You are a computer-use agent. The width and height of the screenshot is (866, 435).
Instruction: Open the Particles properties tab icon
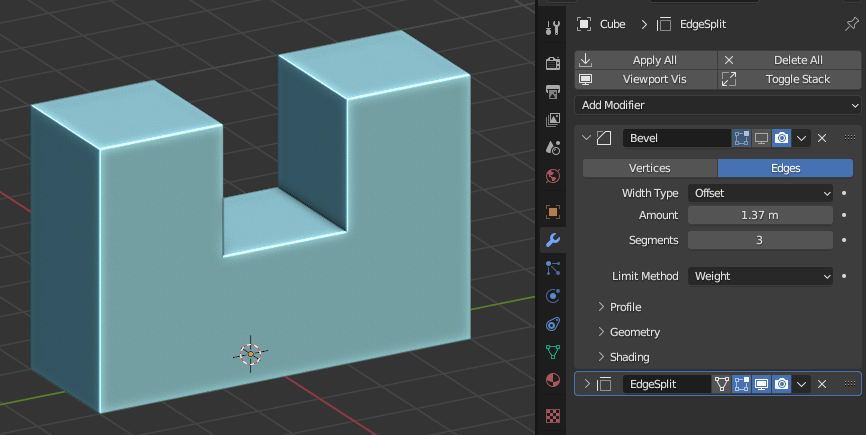(x=552, y=268)
